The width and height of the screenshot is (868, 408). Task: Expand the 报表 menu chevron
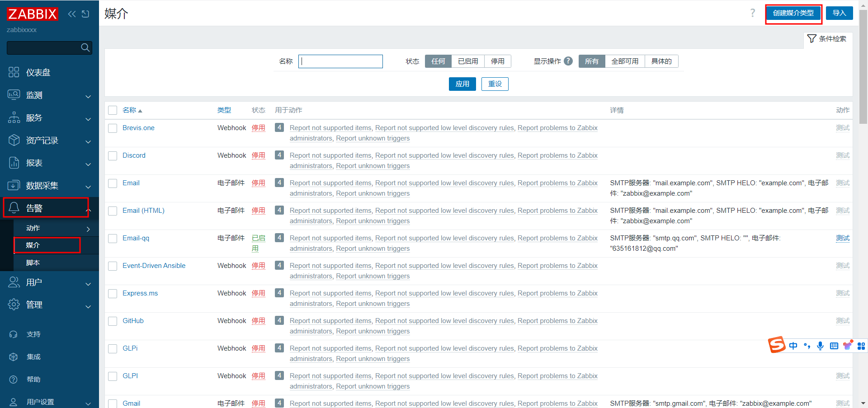pyautogui.click(x=88, y=164)
